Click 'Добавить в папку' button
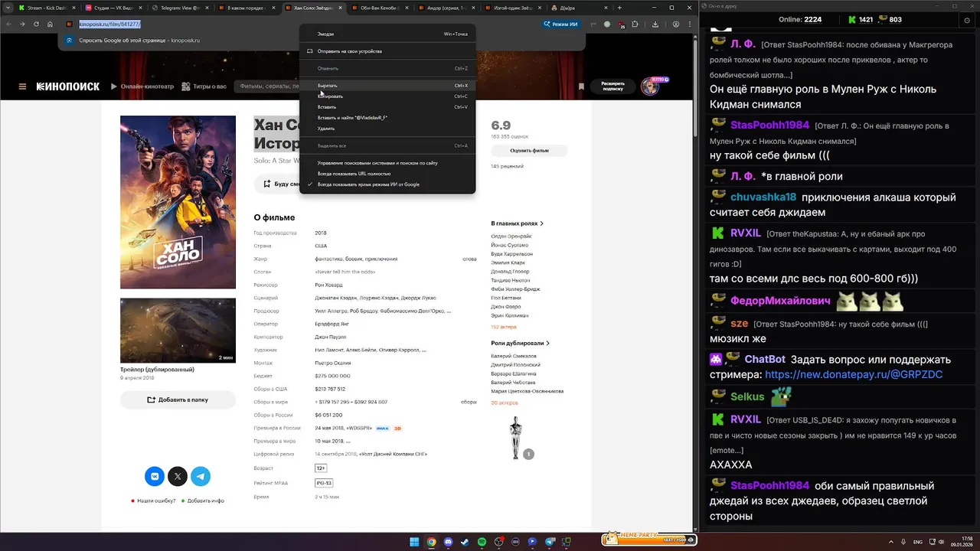This screenshot has width=980, height=551. (178, 399)
